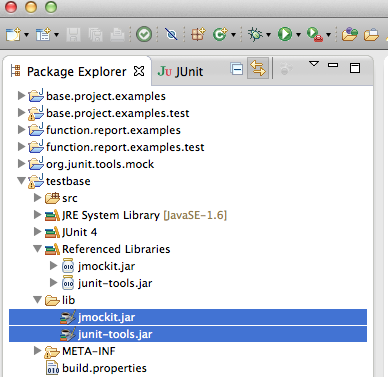This screenshot has height=377, width=388.
Task: Expand junit-tools.jar under Referenced Libraries
Action: [53, 283]
